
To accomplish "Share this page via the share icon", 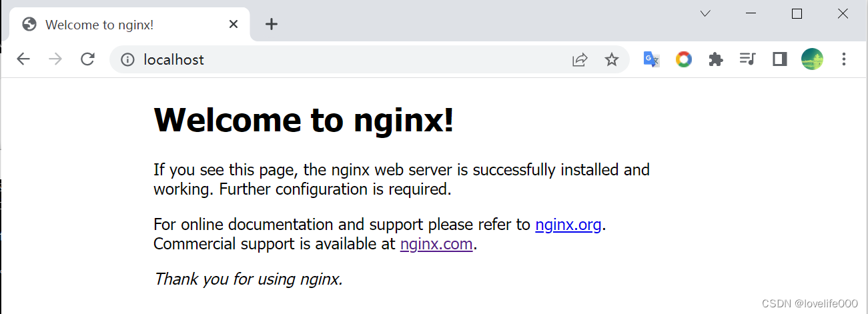I will [x=580, y=60].
